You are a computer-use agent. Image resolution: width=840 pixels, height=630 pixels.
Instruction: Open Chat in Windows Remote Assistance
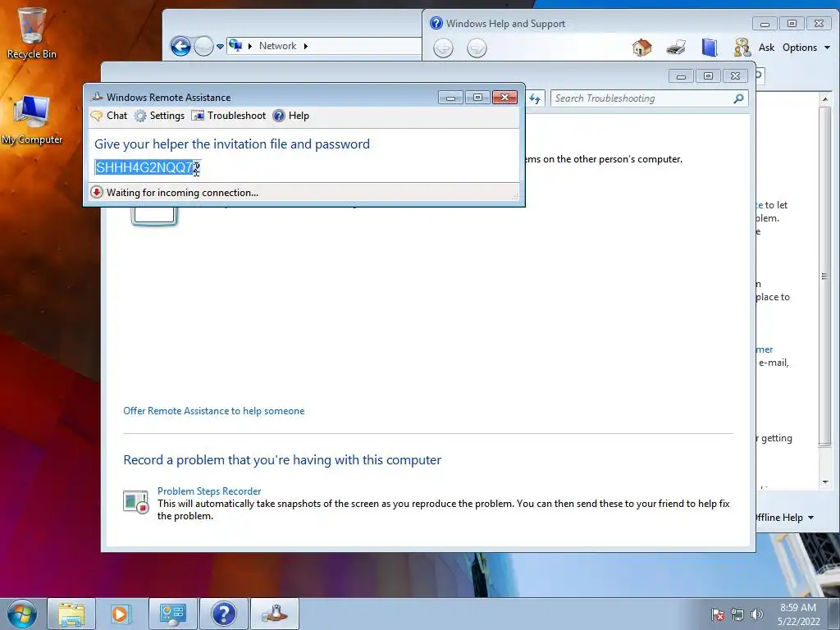[x=109, y=116]
